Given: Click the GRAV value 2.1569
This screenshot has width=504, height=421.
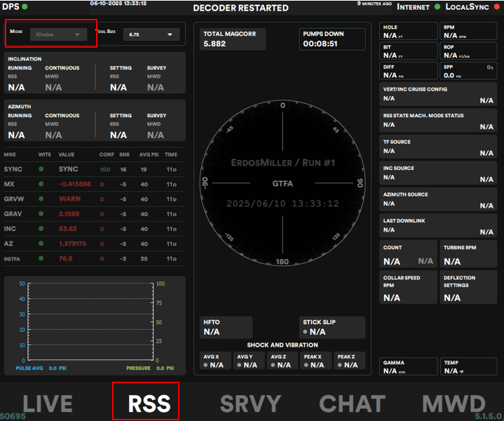Looking at the screenshot, I should coord(69,214).
